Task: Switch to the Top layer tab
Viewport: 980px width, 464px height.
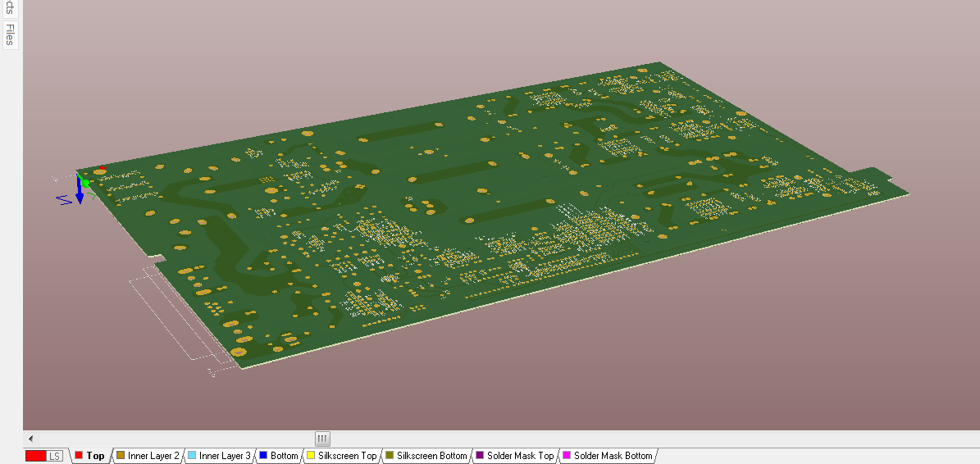Action: point(95,456)
